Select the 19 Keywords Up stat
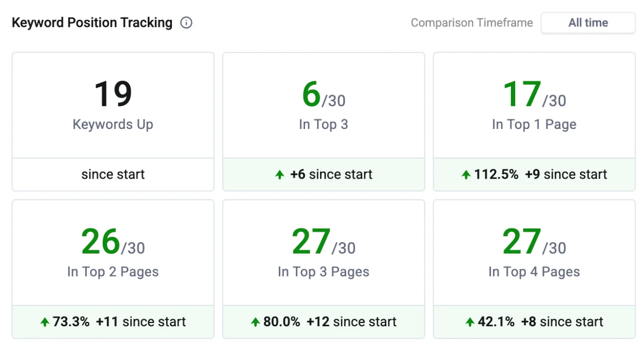The image size is (644, 348). click(113, 93)
